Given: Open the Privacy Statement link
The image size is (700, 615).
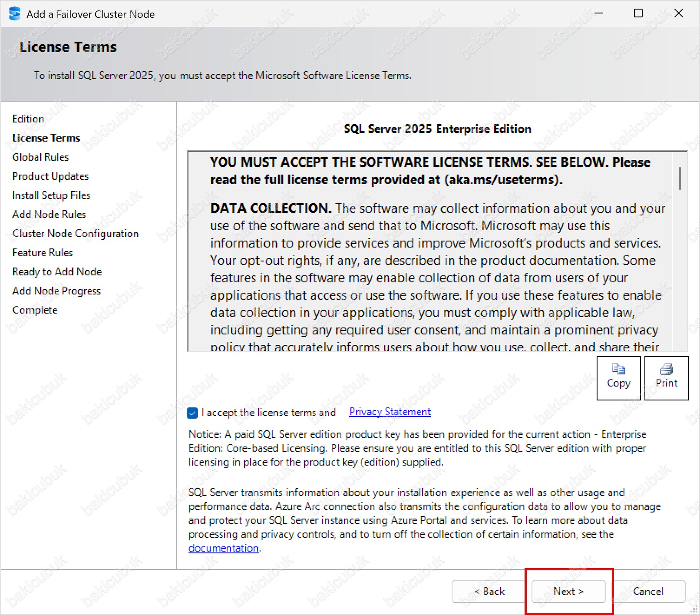Looking at the screenshot, I should click(390, 412).
